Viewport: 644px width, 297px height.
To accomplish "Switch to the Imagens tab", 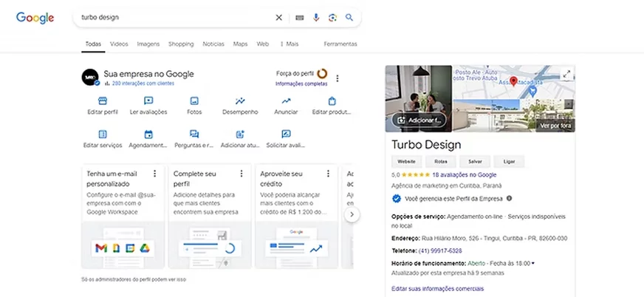I will point(148,44).
